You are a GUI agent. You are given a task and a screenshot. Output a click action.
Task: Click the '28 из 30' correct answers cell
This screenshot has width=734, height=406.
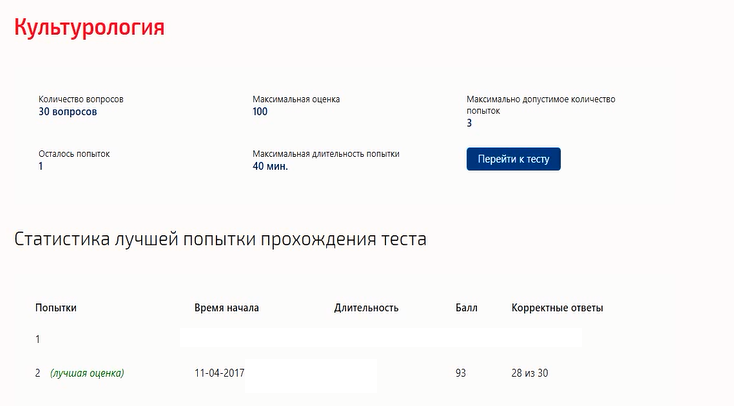pyautogui.click(x=529, y=373)
